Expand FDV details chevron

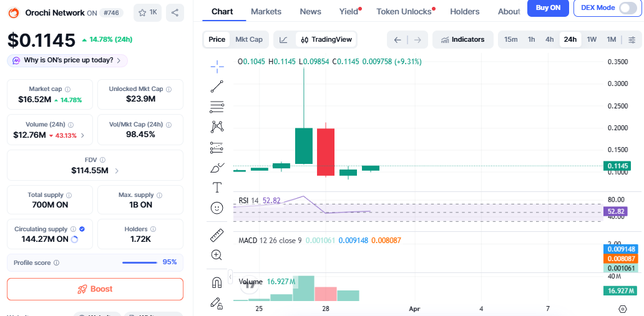[117, 171]
